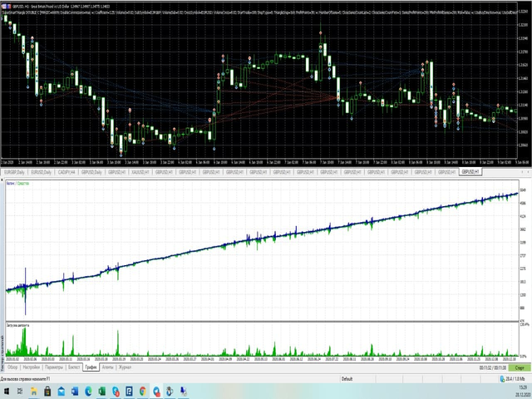Open the Агенты tester tab
Image resolution: width=532 pixels, height=399 pixels.
tap(108, 367)
